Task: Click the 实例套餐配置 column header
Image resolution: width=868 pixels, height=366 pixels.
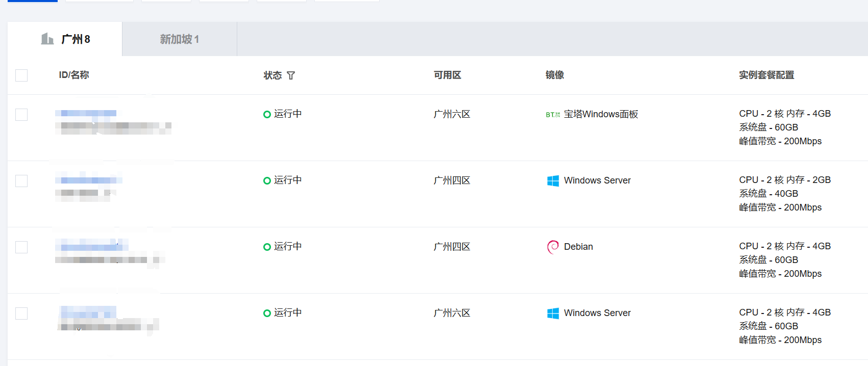Action: pos(766,75)
